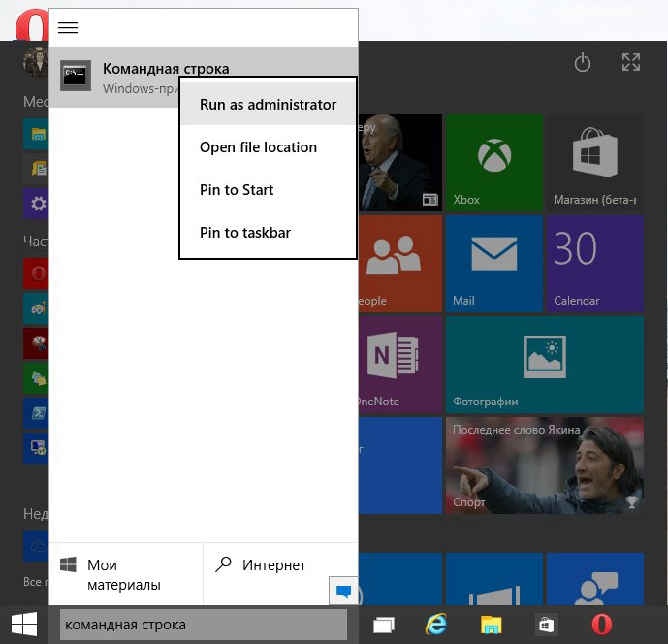The height and width of the screenshot is (644, 668).
Task: Select Run as administrator
Action: (x=268, y=105)
